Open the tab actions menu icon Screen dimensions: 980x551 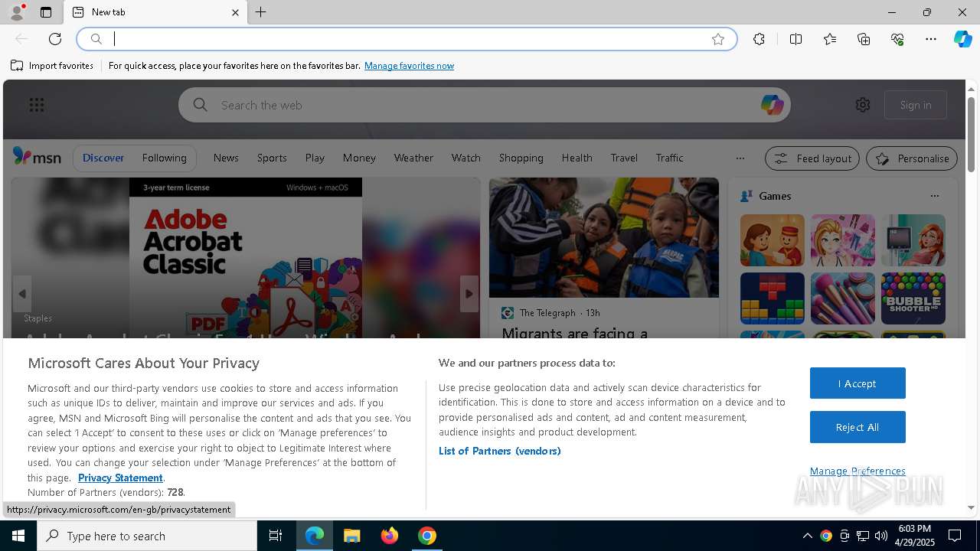46,12
